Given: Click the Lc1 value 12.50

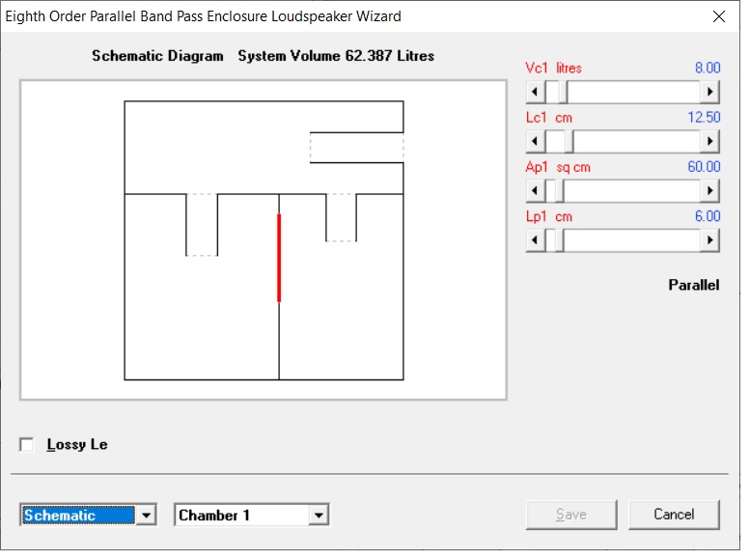Looking at the screenshot, I should [704, 117].
